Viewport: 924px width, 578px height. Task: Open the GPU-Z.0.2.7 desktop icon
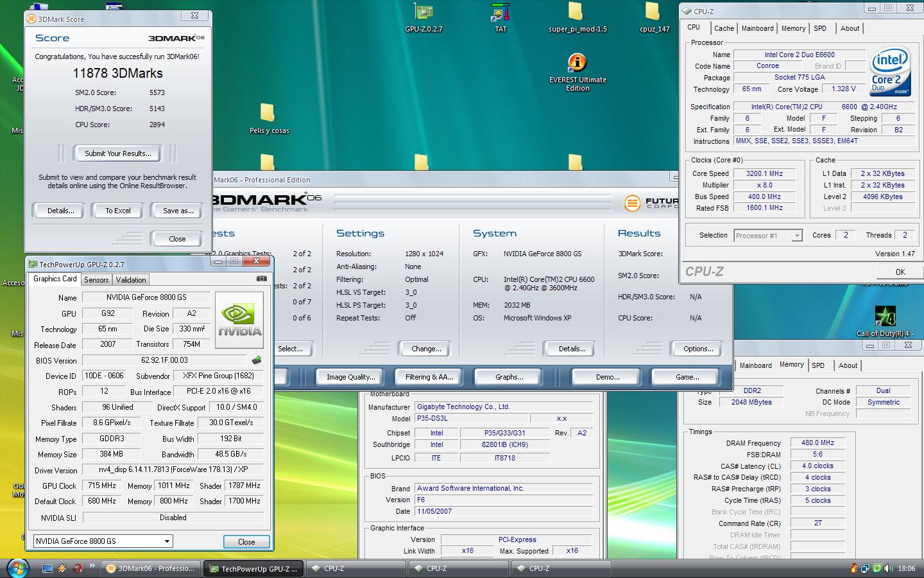click(x=424, y=17)
